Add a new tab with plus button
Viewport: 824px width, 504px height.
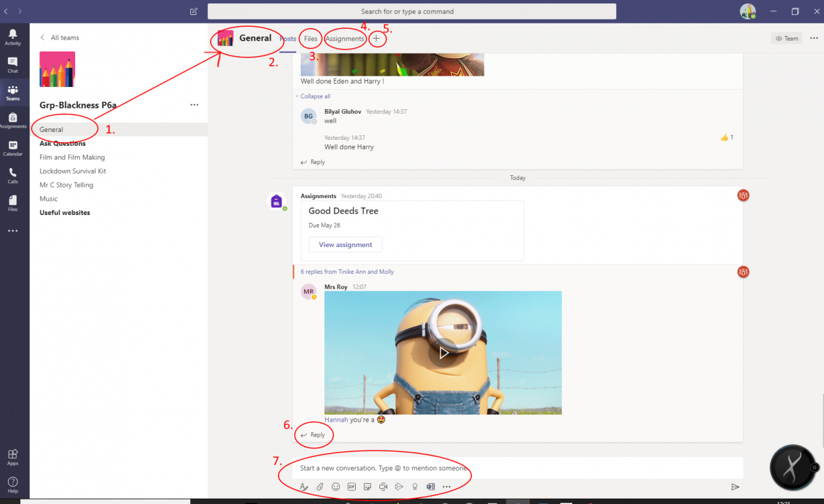[x=376, y=39]
